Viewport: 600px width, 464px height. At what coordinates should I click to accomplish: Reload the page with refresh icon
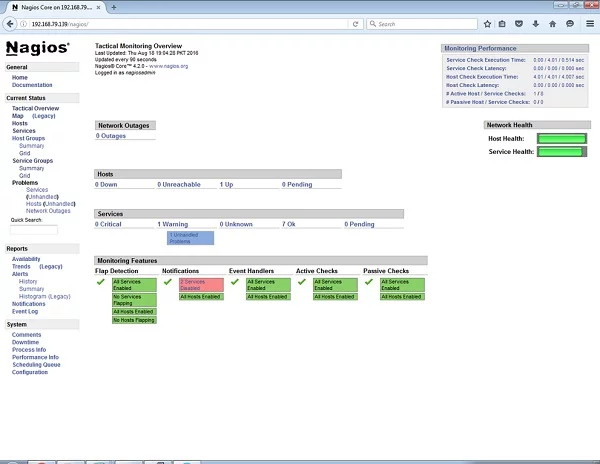pos(355,24)
